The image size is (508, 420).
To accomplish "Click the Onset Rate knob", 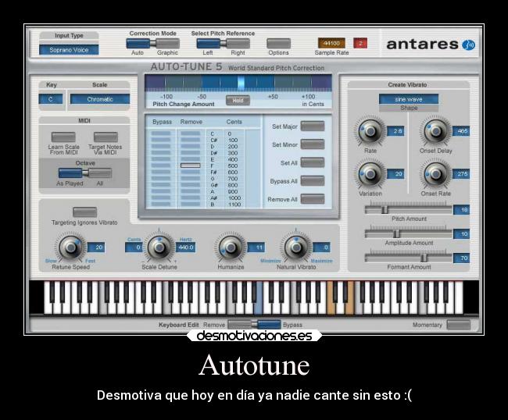I will [435, 174].
